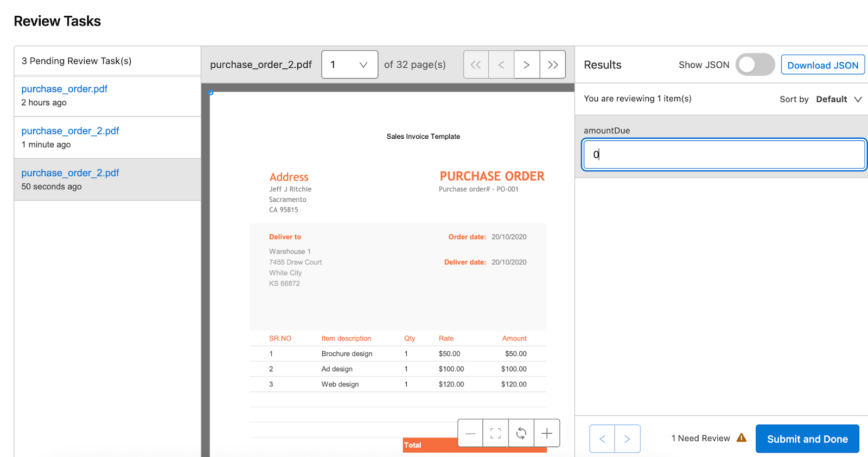This screenshot has width=868, height=457.
Task: Click the PURCHASE ORDER heading
Action: (492, 176)
